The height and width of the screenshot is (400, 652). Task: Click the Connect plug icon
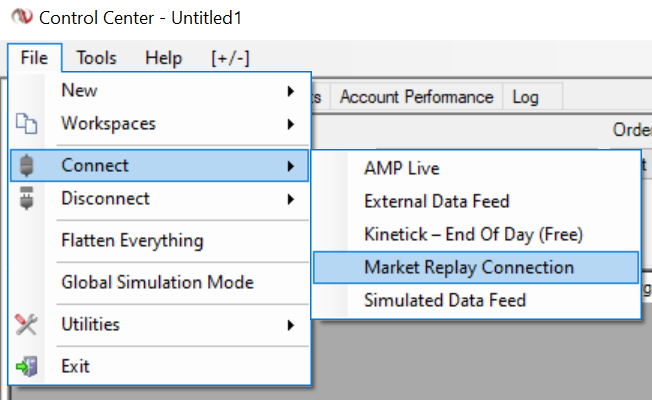click(x=27, y=166)
